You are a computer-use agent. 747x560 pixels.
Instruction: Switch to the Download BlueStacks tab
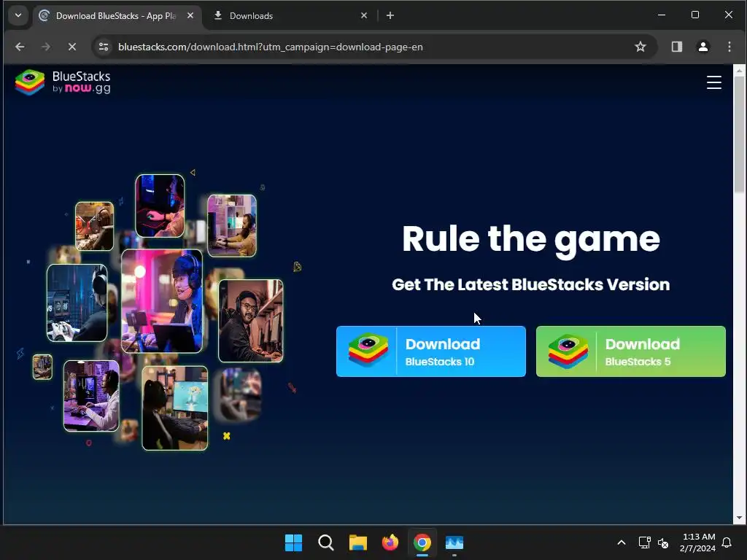[x=116, y=16]
